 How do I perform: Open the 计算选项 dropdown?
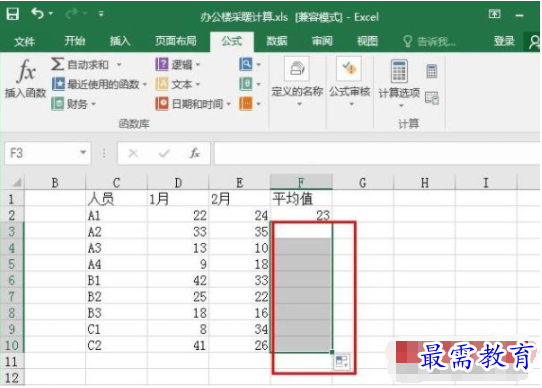click(399, 83)
